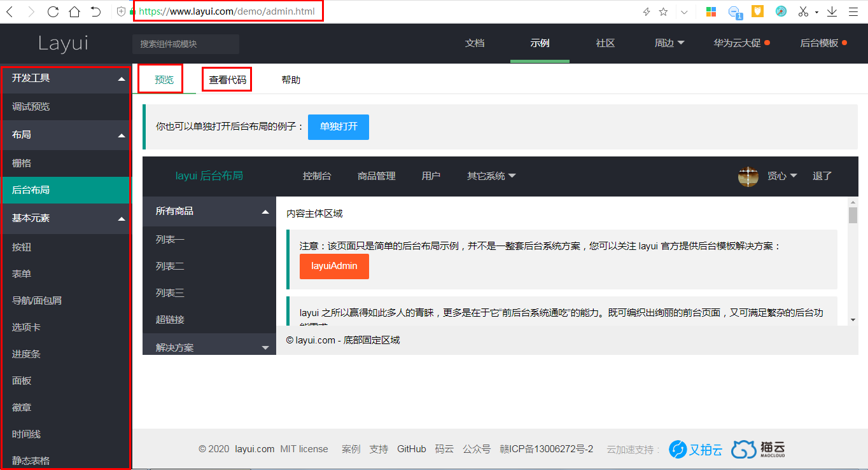Collapse the 所有商品 demo menu group
Image resolution: width=868 pixels, height=470 pixels.
point(209,211)
